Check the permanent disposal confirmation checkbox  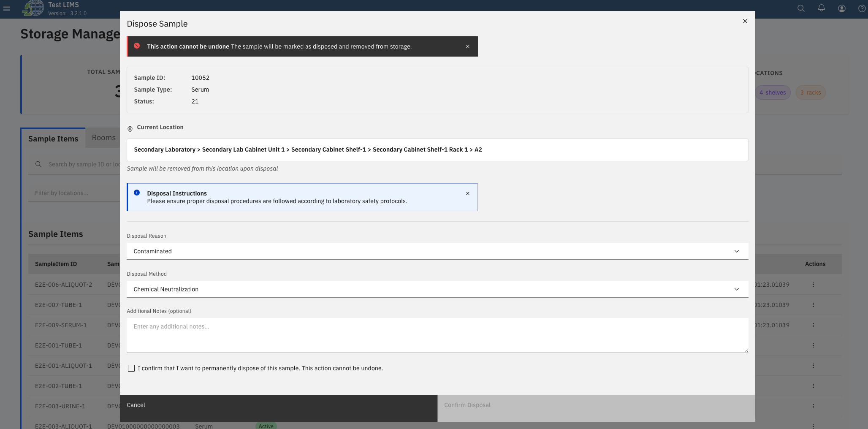[131, 368]
